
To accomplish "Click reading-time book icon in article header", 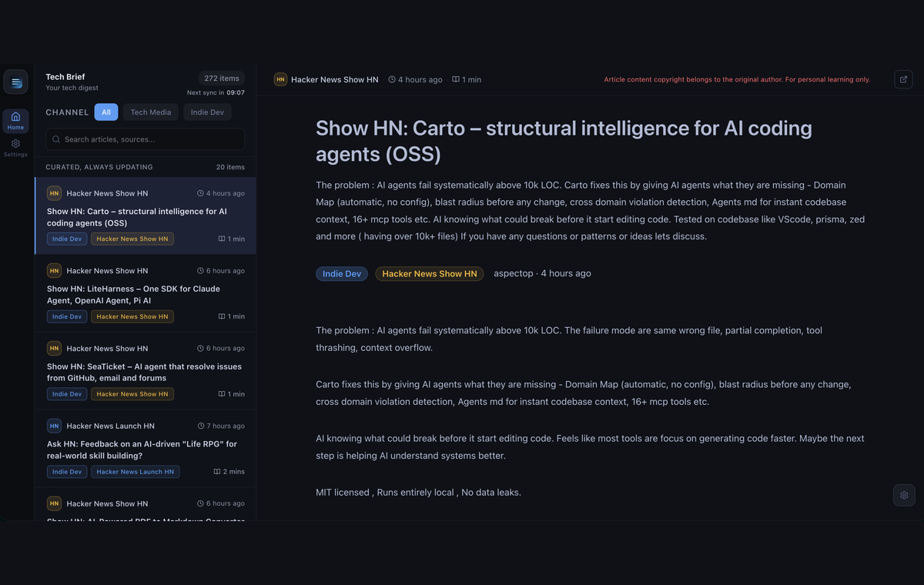I will point(456,79).
